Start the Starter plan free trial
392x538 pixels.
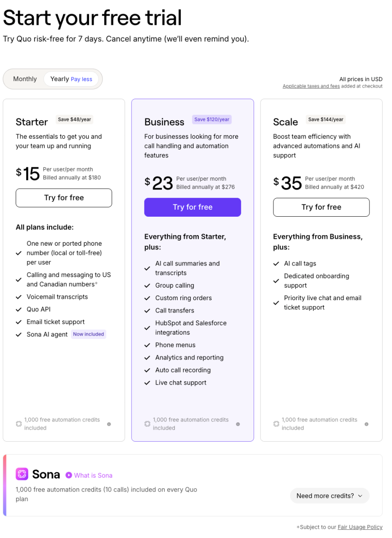(64, 198)
